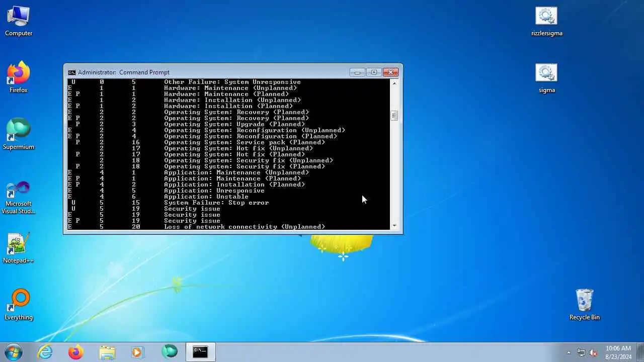This screenshot has height=362, width=644.
Task: Click the line 'Other Failure: System Unresponsive'
Action: click(x=232, y=82)
